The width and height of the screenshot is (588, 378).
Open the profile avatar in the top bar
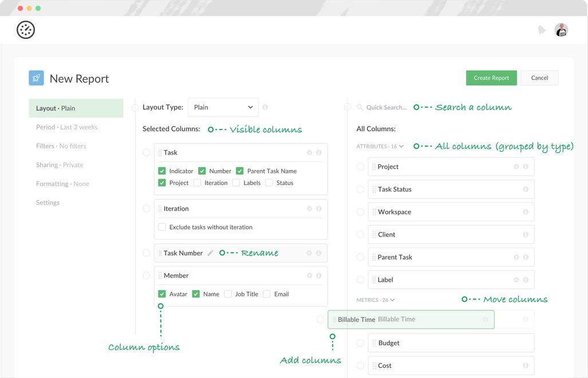point(561,29)
